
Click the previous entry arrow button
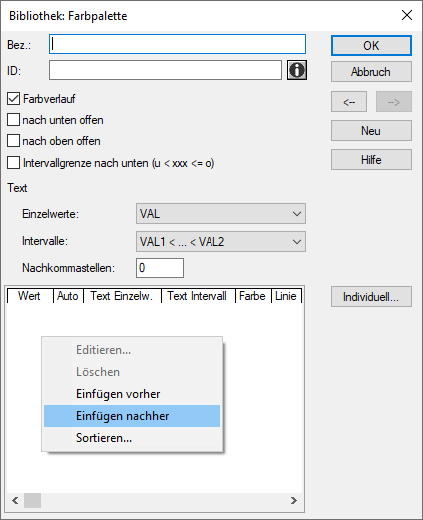(349, 102)
